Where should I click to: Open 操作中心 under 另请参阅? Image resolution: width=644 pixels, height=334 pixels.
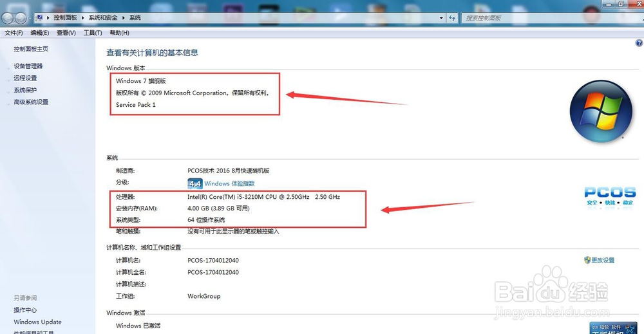pos(25,310)
